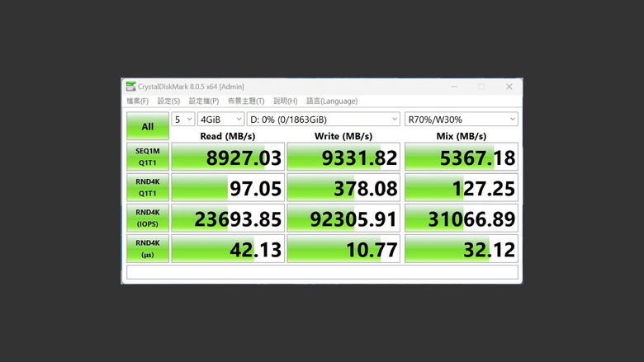Viewport: 644px width, 362px height.
Task: Expand the test count dropdown showing 5
Action: coord(182,120)
